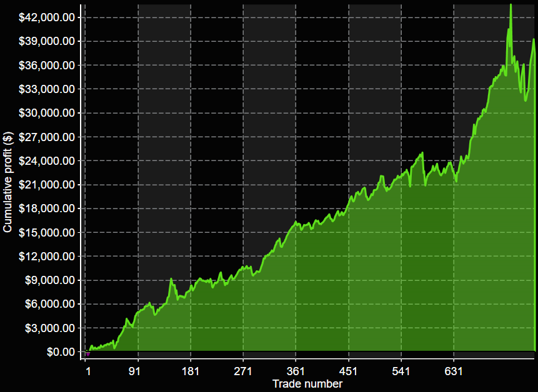Select the $36,000.00 axis tick label
538x392 pixels.
coord(47,65)
